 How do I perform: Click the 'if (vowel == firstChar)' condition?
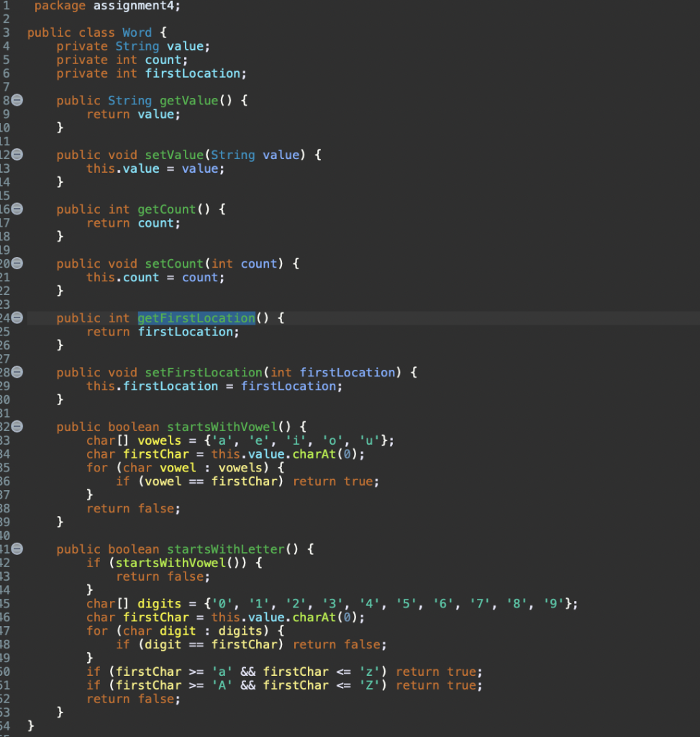[200, 481]
